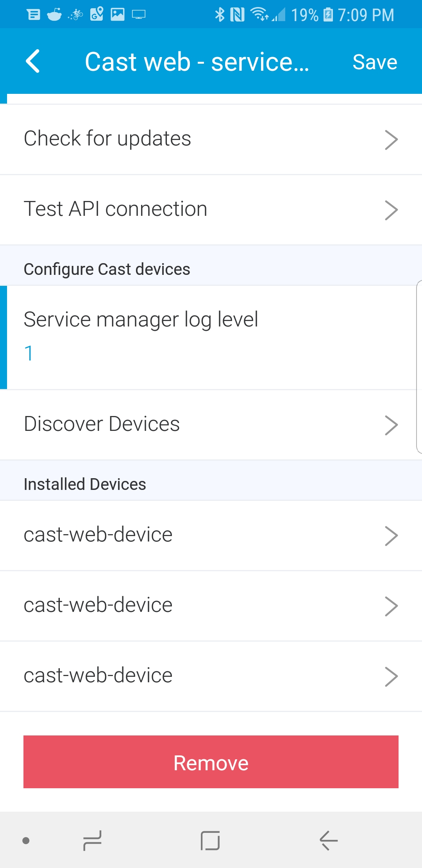This screenshot has width=422, height=868.
Task: Tap the NFC status icon
Action: [x=237, y=15]
